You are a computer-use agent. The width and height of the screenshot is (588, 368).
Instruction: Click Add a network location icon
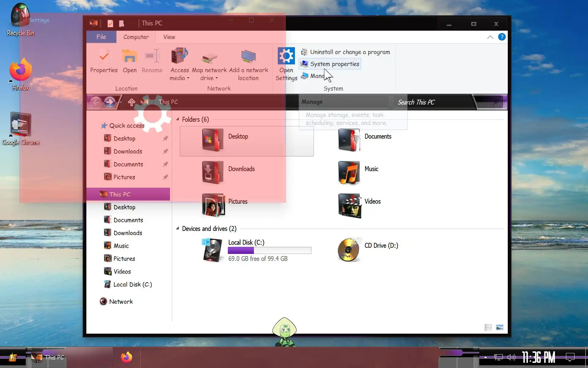[248, 57]
